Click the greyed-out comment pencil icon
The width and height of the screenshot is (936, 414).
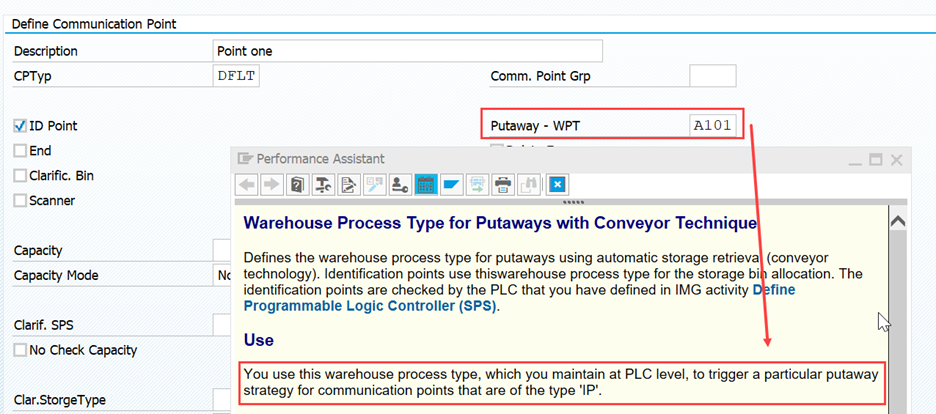(374, 185)
